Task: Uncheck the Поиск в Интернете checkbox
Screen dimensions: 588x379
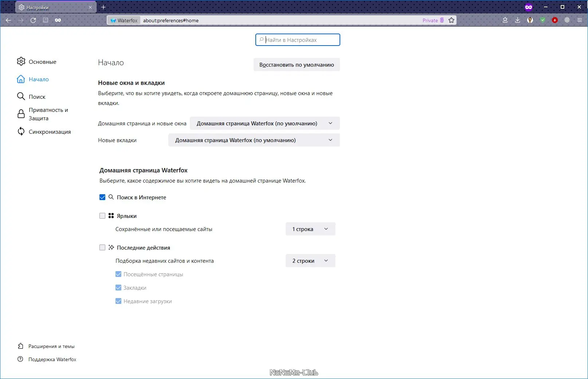Action: pos(102,197)
